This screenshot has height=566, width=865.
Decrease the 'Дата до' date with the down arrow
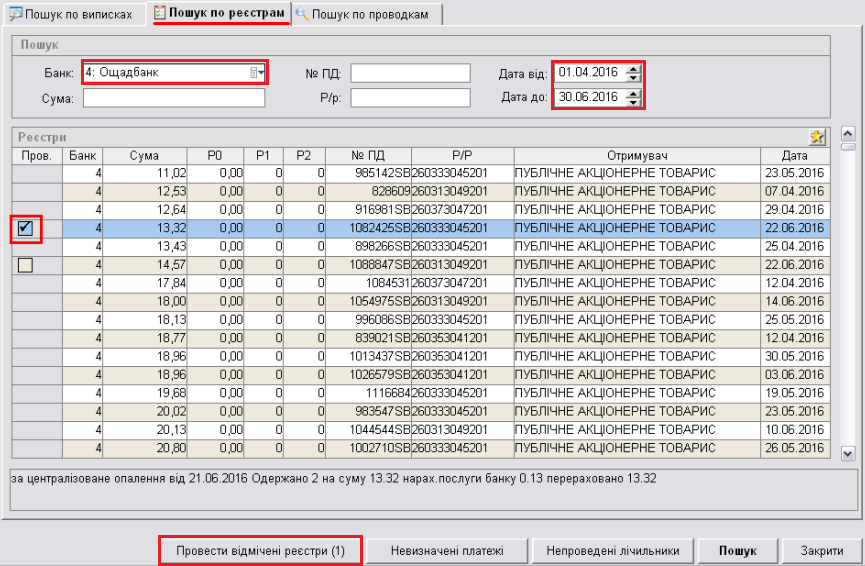pos(632,101)
